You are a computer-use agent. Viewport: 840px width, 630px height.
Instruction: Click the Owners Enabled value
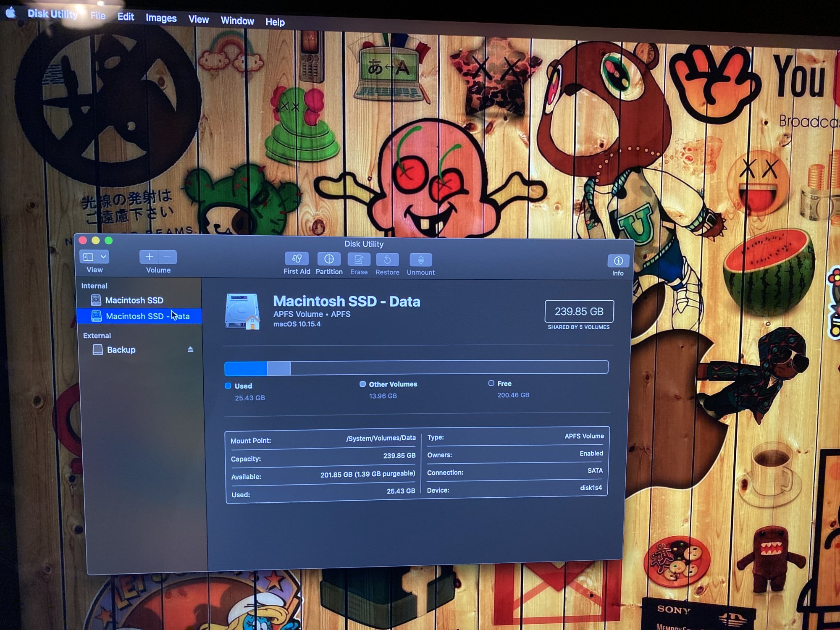point(591,454)
